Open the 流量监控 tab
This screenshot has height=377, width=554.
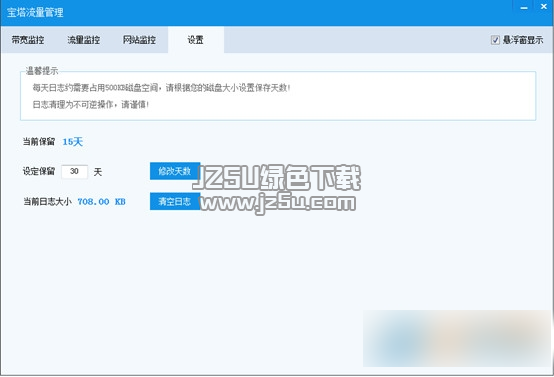click(84, 40)
